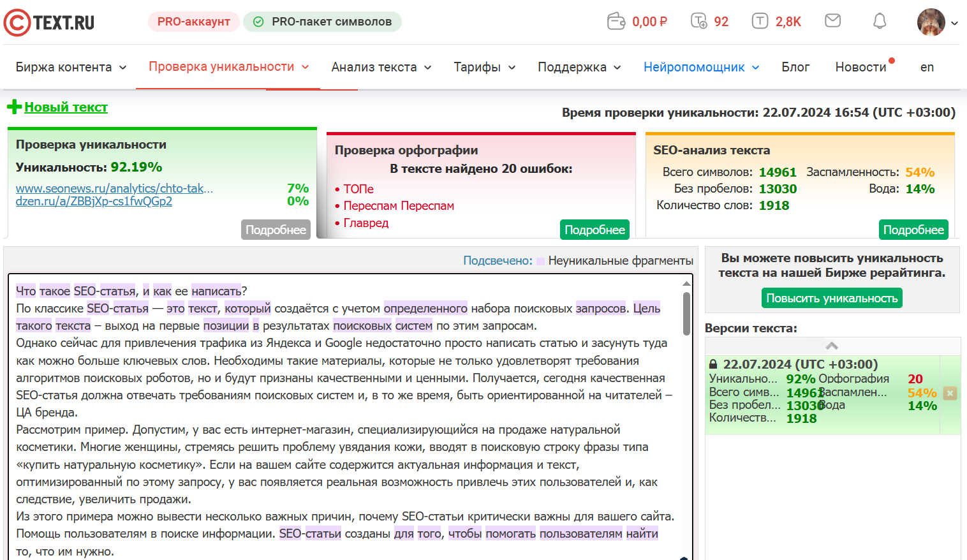Click the Подсвечено label
The image size is (967, 560).
498,260
